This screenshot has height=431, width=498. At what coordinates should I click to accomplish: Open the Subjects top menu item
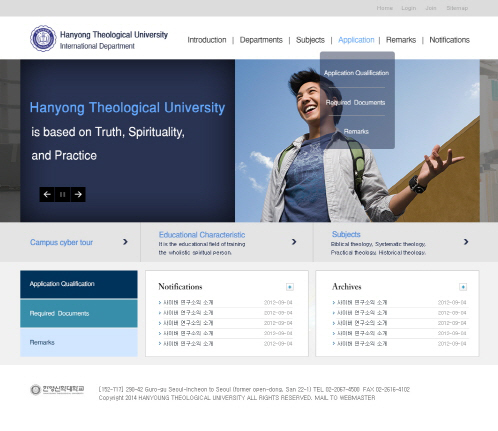[x=310, y=40]
